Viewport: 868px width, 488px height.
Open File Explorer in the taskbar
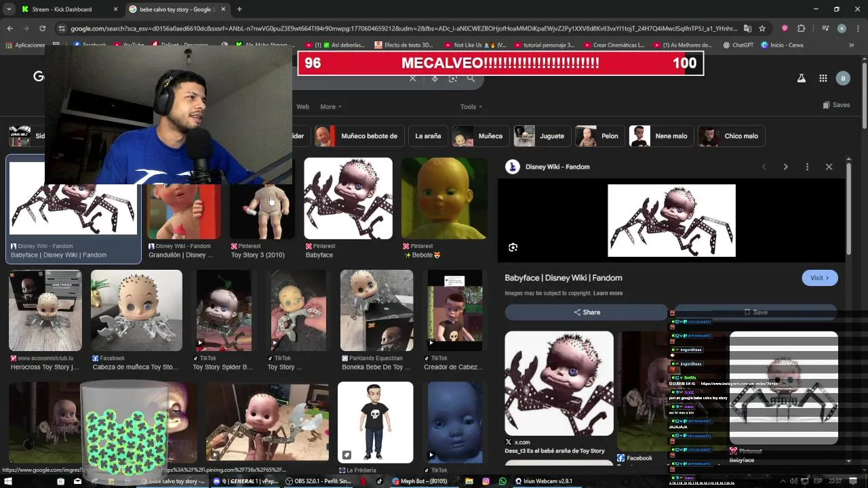point(469,481)
